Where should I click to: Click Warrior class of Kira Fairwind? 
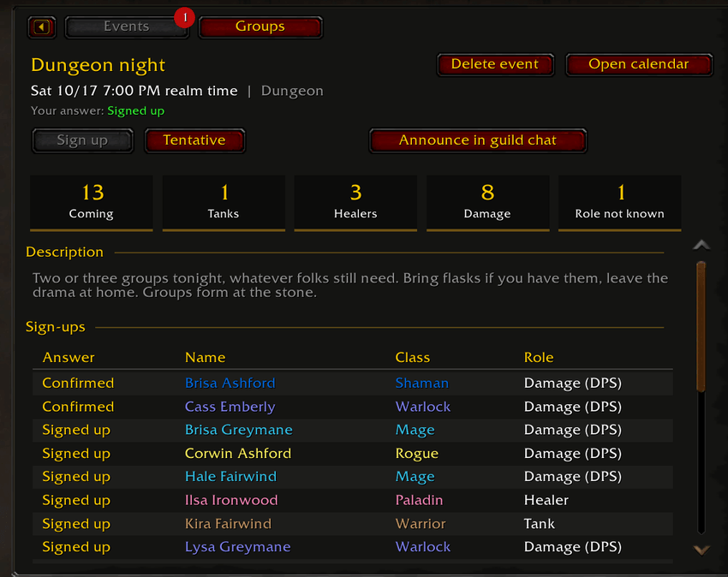point(421,524)
